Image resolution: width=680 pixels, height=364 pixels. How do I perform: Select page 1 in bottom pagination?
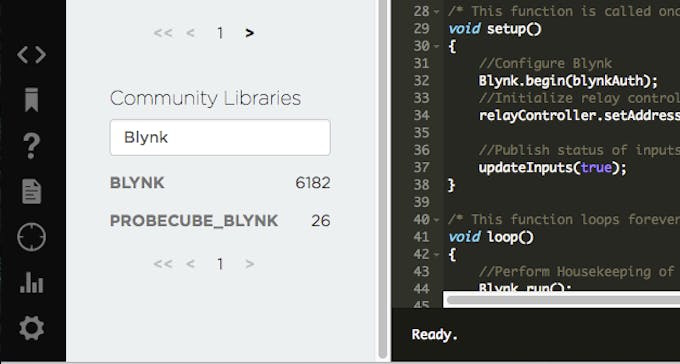pos(220,264)
